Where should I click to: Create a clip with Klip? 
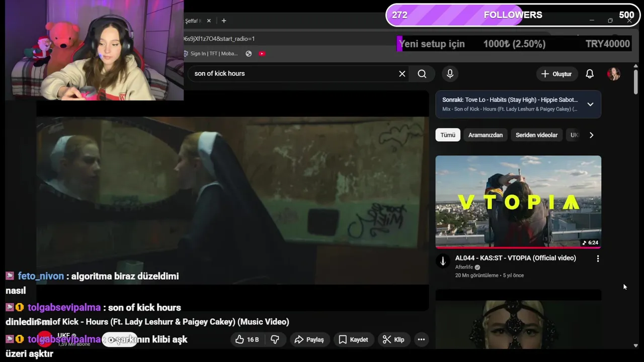tap(393, 340)
